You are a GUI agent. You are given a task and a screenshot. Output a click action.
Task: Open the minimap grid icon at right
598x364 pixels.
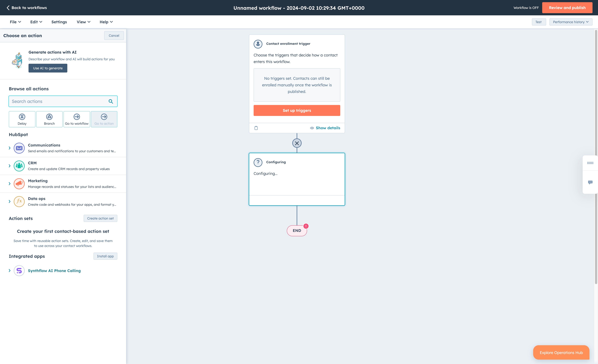[x=590, y=163]
